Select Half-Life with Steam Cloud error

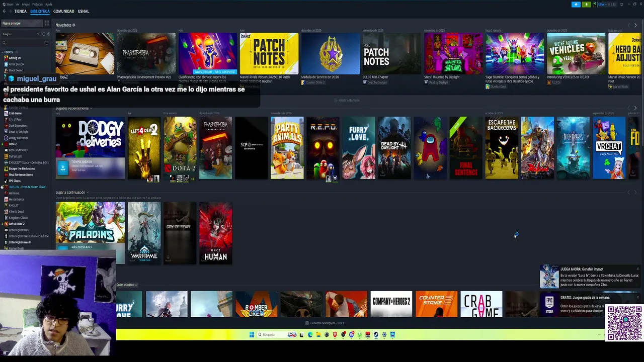coord(26,187)
